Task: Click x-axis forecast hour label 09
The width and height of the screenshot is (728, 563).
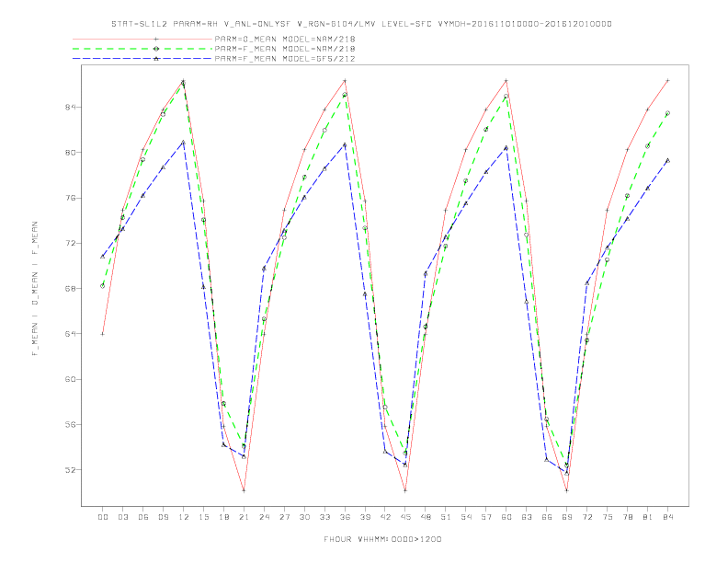Action: pos(163,517)
